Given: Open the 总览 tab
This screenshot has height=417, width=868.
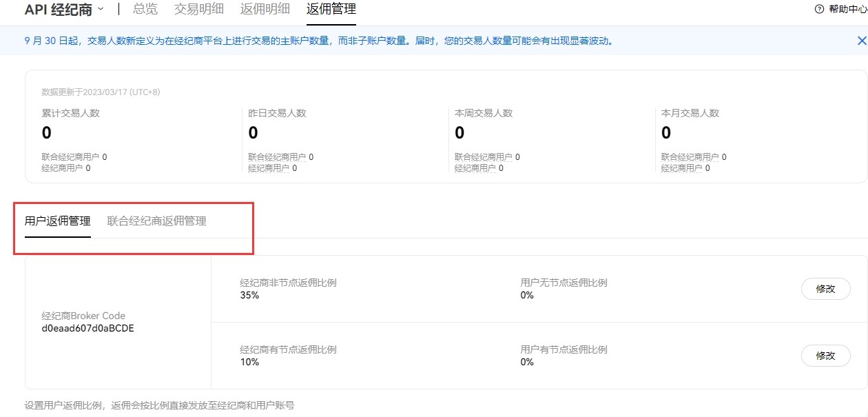Looking at the screenshot, I should click(x=145, y=9).
